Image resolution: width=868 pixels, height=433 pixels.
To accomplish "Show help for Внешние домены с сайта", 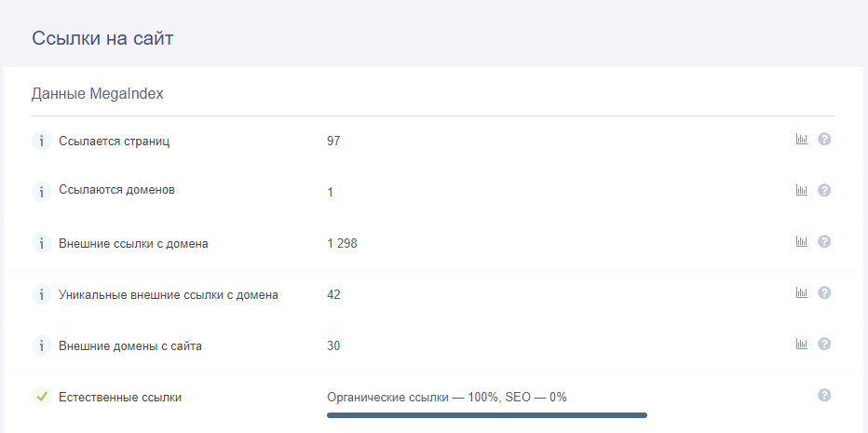I will pyautogui.click(x=824, y=345).
